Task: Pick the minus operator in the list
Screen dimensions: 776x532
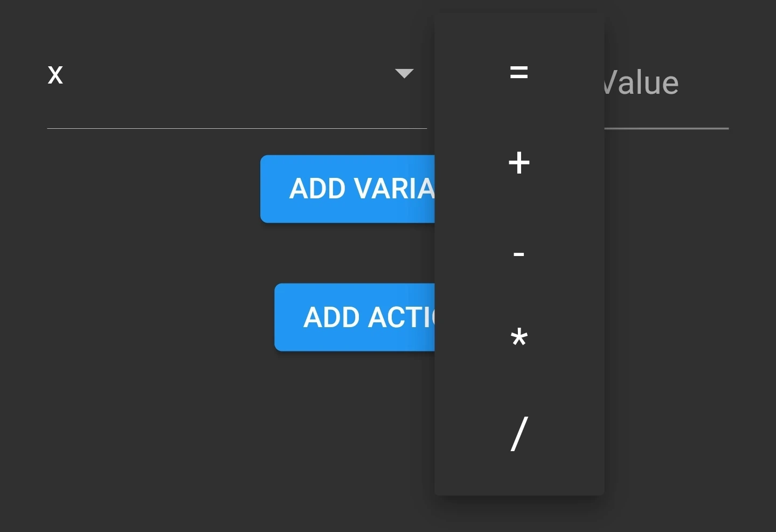Action: [x=519, y=253]
